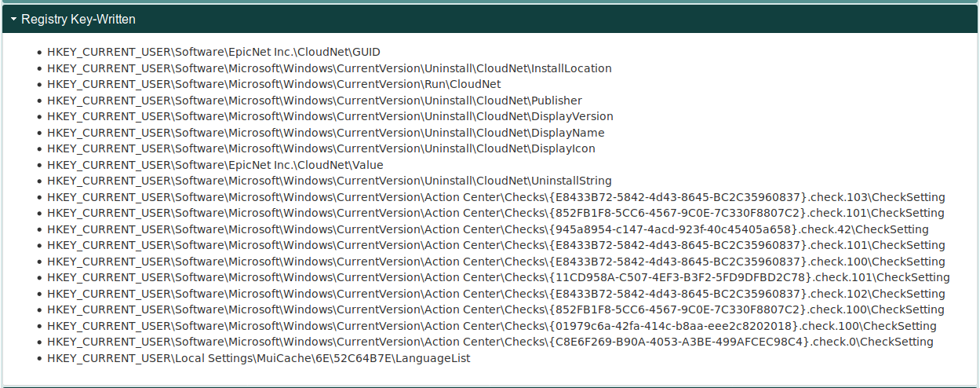Screen dimensions: 980x388
Task: Select the Uninstall\CloudNet\DisplayName entry
Action: (x=326, y=133)
